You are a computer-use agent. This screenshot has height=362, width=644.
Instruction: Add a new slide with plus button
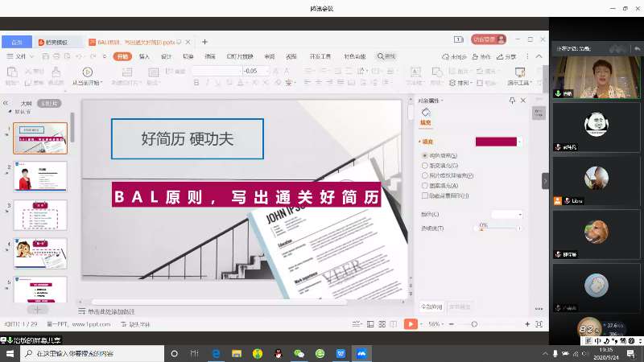(37, 310)
